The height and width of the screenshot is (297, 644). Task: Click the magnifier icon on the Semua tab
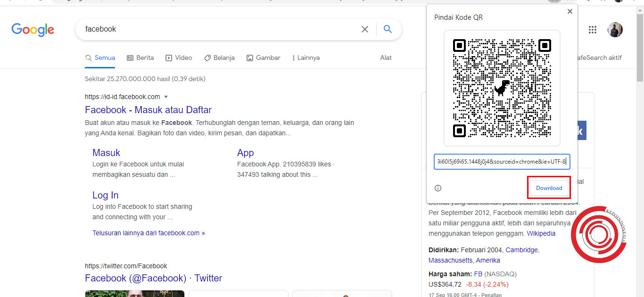pos(88,58)
